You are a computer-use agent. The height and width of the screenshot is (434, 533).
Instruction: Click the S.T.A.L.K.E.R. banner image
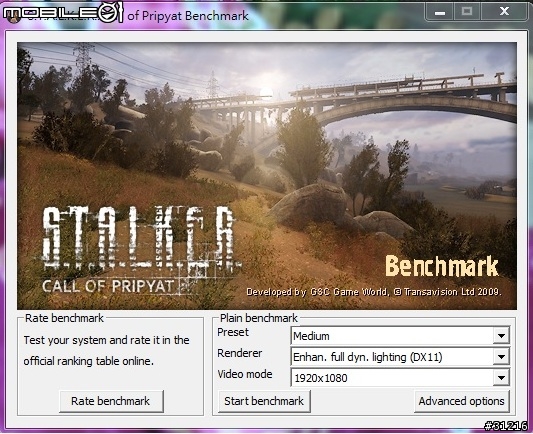point(267,176)
